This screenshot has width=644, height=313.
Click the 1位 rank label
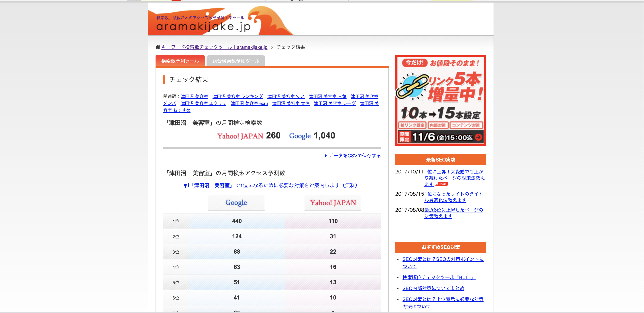coord(176,221)
